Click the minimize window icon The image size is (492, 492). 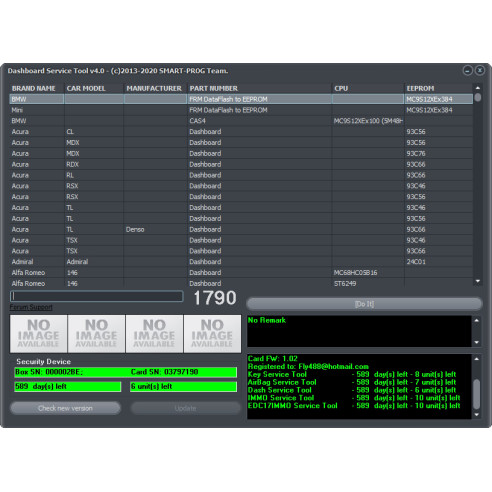(468, 71)
